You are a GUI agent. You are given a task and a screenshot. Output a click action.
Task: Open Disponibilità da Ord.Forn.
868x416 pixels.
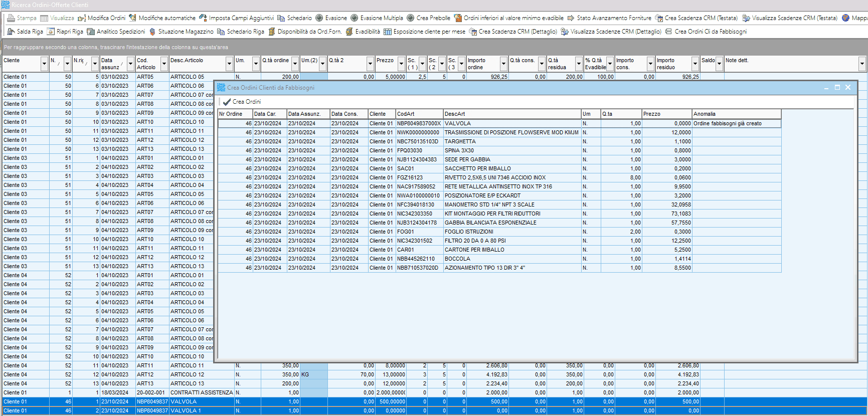(x=305, y=32)
